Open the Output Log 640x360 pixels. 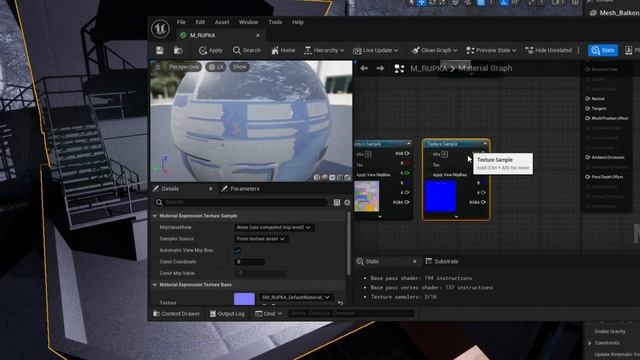(x=227, y=313)
